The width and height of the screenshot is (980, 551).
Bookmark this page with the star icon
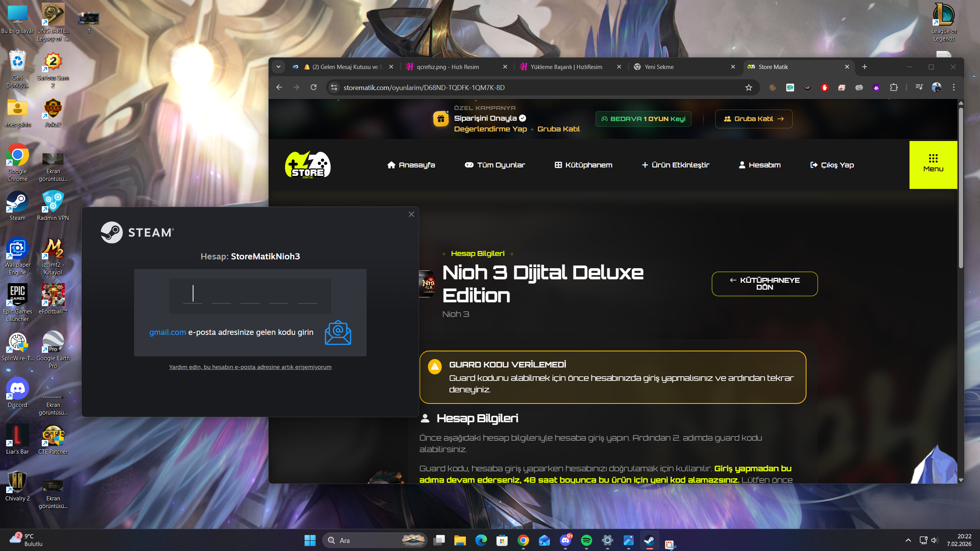pos(749,88)
